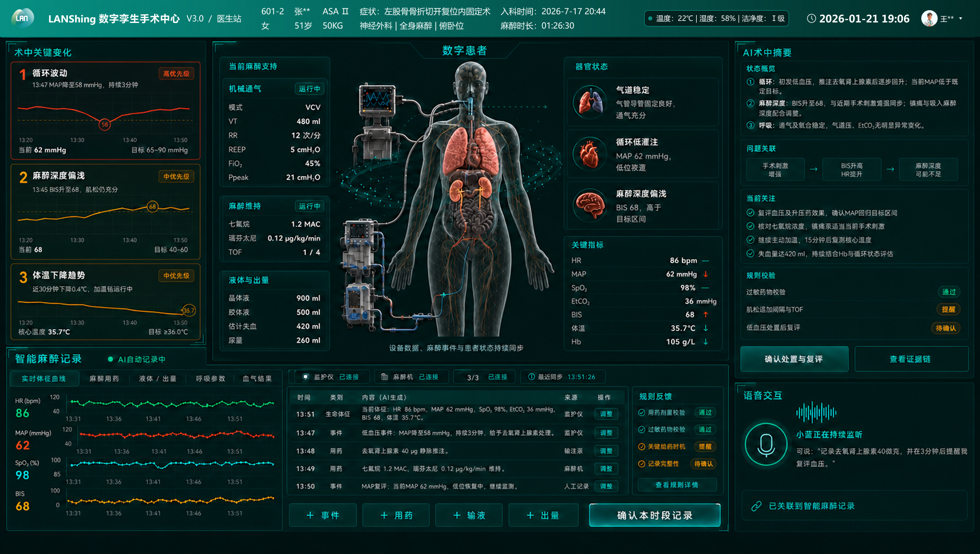Toggle 用药剂量校验 rule check circle
The width and height of the screenshot is (980, 554).
click(x=642, y=413)
